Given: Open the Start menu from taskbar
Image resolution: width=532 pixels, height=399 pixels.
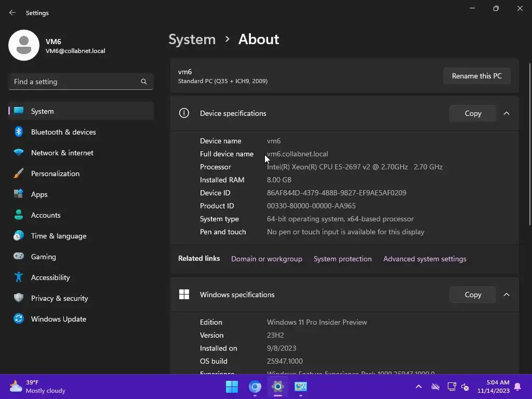Looking at the screenshot, I should coord(232,387).
